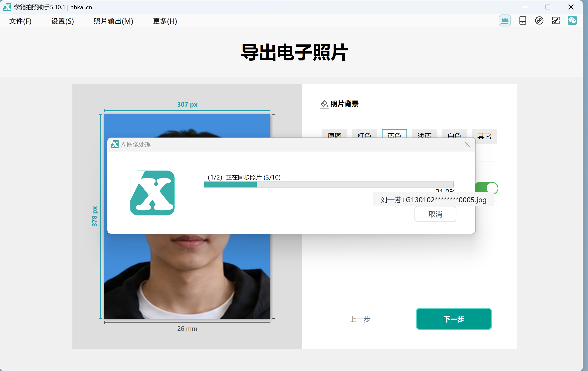Open the tablet device icon in toolbar
588x371 pixels.
[523, 20]
